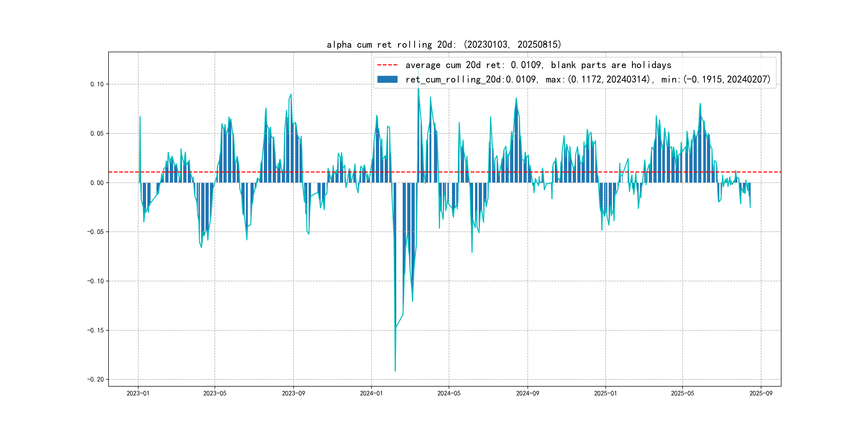
Task: Click the lowest spike tip near -0.19
Action: click(395, 371)
